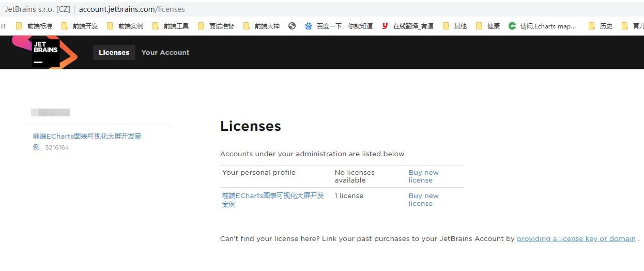
Task: Open the 健康 bookmark folder
Action: click(488, 26)
